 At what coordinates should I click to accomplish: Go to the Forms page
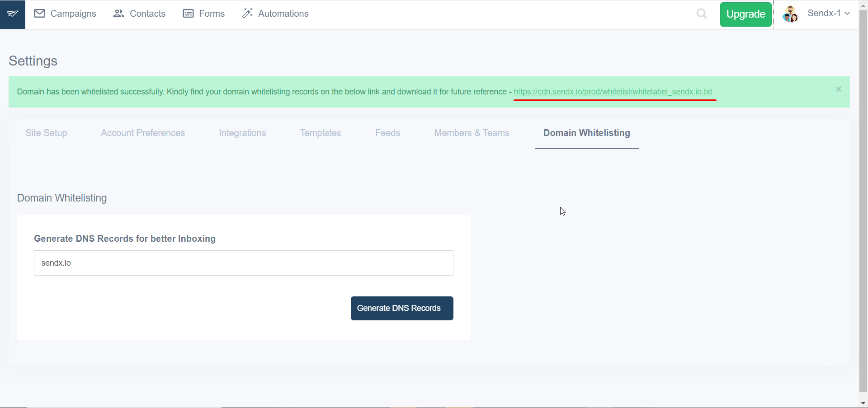coord(203,14)
